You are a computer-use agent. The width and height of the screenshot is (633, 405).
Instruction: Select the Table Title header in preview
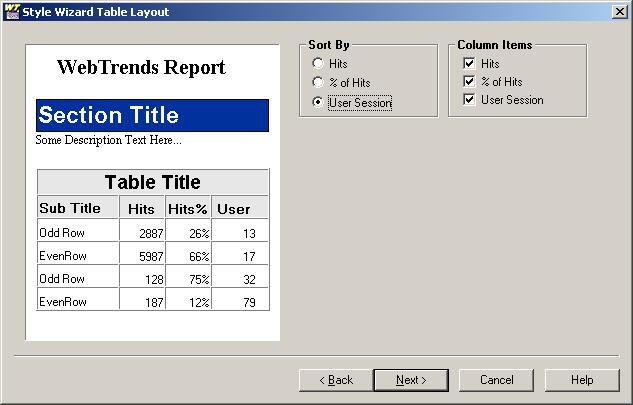(152, 182)
